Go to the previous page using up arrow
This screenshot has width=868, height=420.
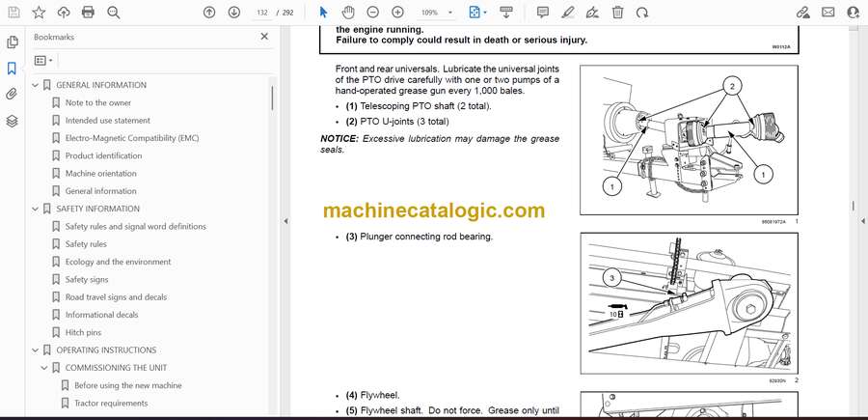209,13
